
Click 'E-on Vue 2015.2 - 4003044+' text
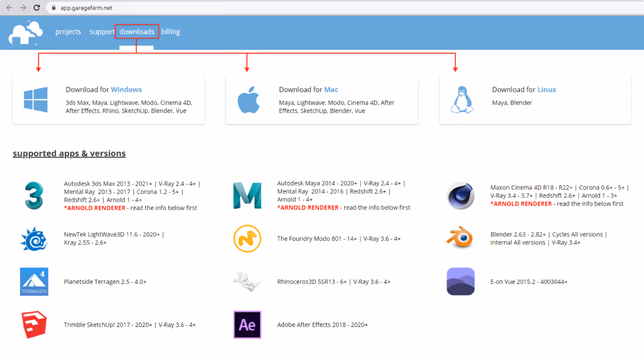pos(529,281)
